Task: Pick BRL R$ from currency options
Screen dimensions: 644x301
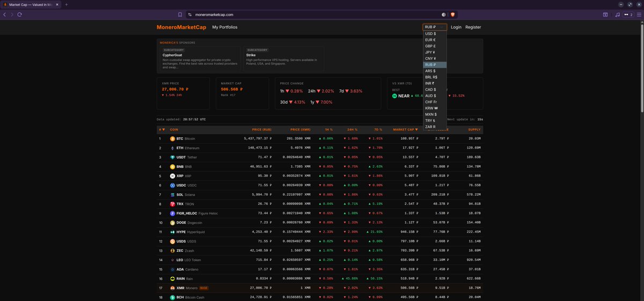Action: (x=435, y=77)
